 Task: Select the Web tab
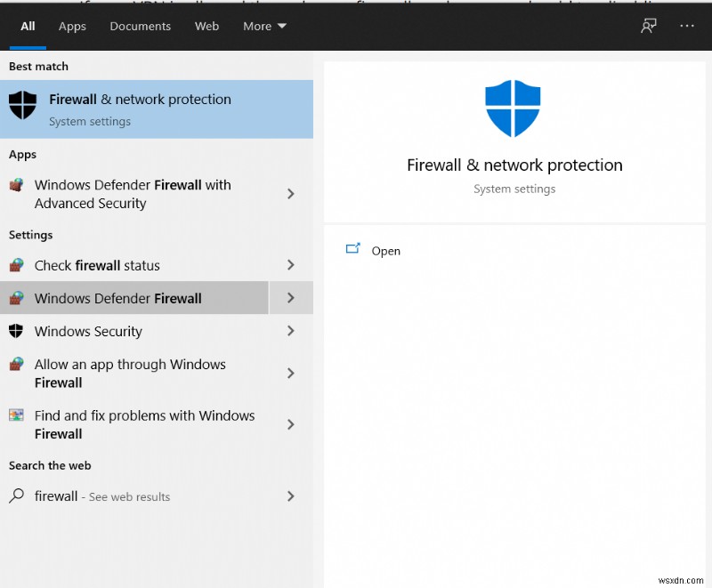pyautogui.click(x=206, y=26)
